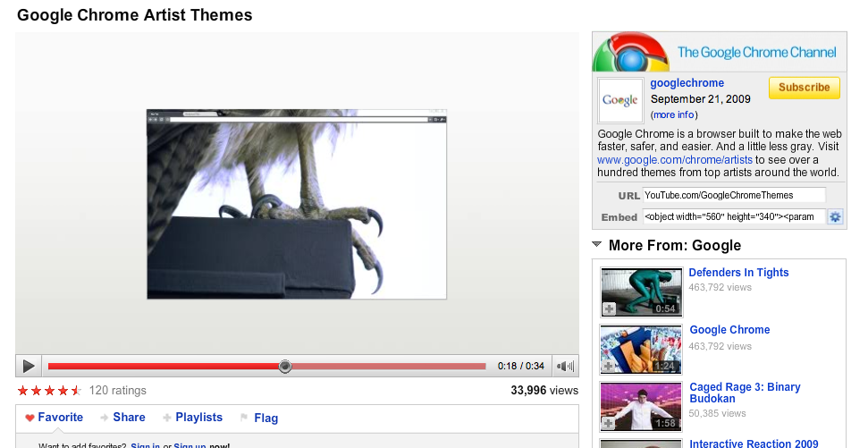
Task: Click the arrow icon beside Share
Action: point(104,418)
